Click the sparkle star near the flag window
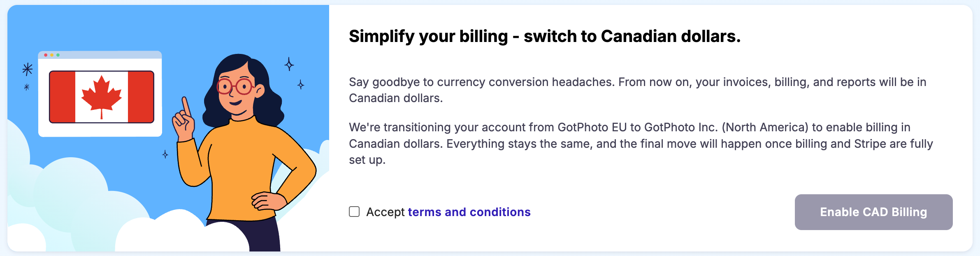 27,70
